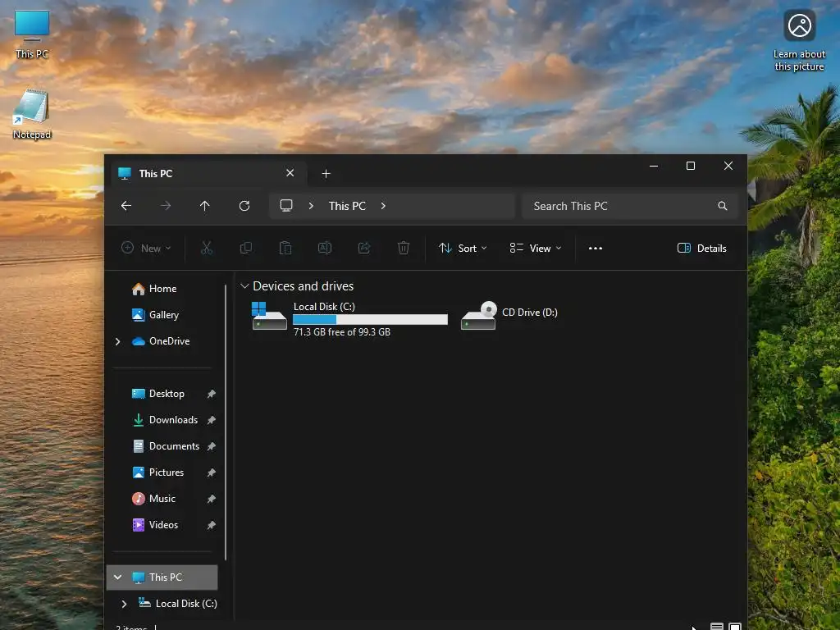The width and height of the screenshot is (840, 630).
Task: Maximize the File Explorer window
Action: [691, 166]
